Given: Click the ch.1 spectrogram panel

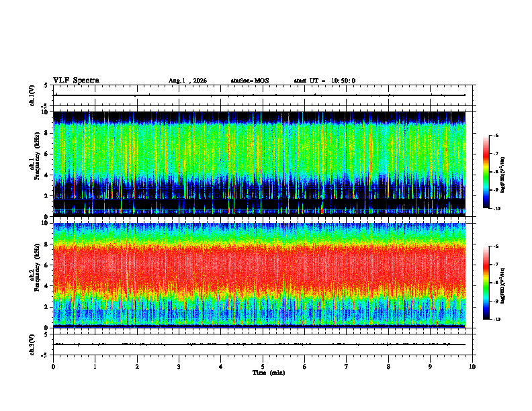Looking at the screenshot, I should point(259,164).
